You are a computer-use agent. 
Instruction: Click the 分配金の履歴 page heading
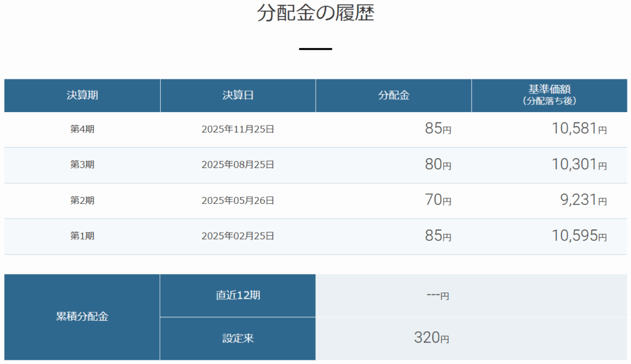[x=315, y=14]
